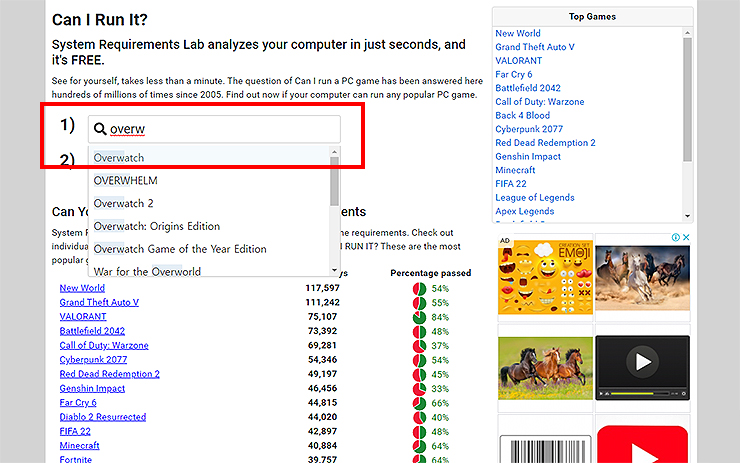Click the video ad progress bar
Viewport: 740px width, 463px height.
tap(640, 393)
